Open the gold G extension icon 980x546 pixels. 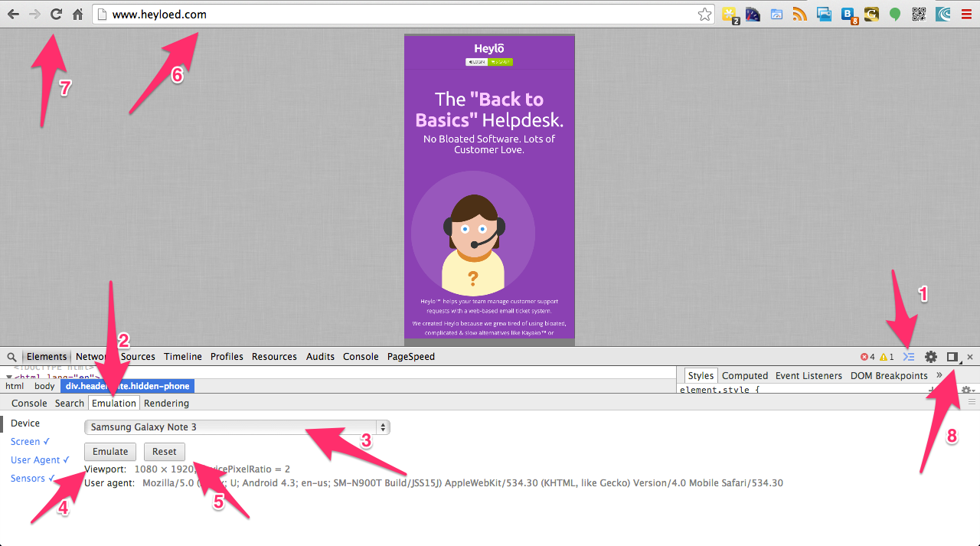tap(871, 14)
